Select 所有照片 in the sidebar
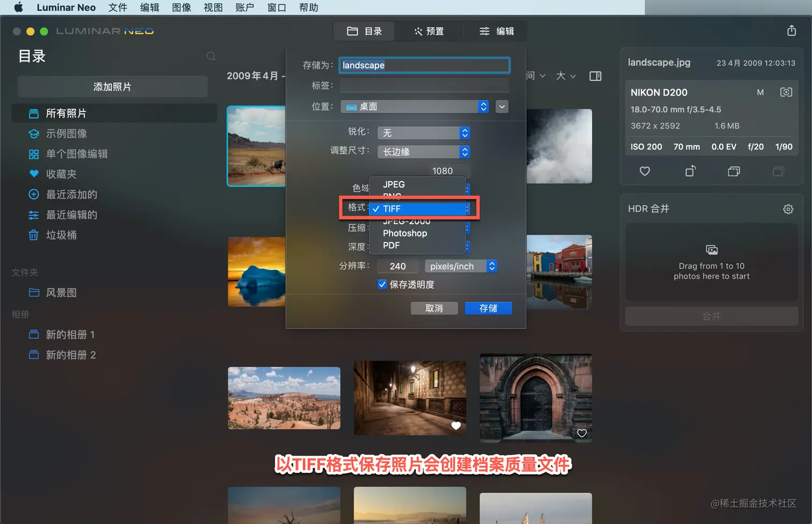 (x=114, y=113)
